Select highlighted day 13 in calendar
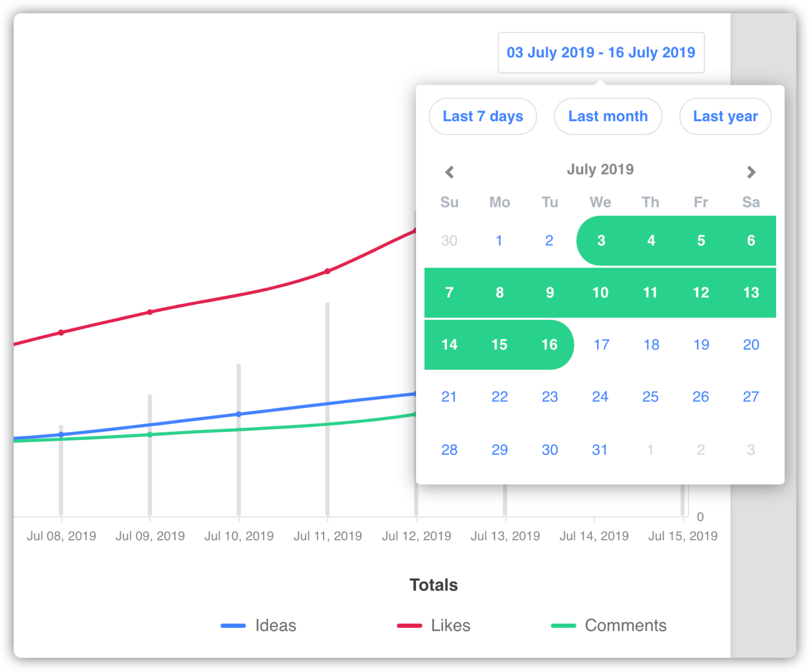The height and width of the screenshot is (672, 810). pos(751,293)
